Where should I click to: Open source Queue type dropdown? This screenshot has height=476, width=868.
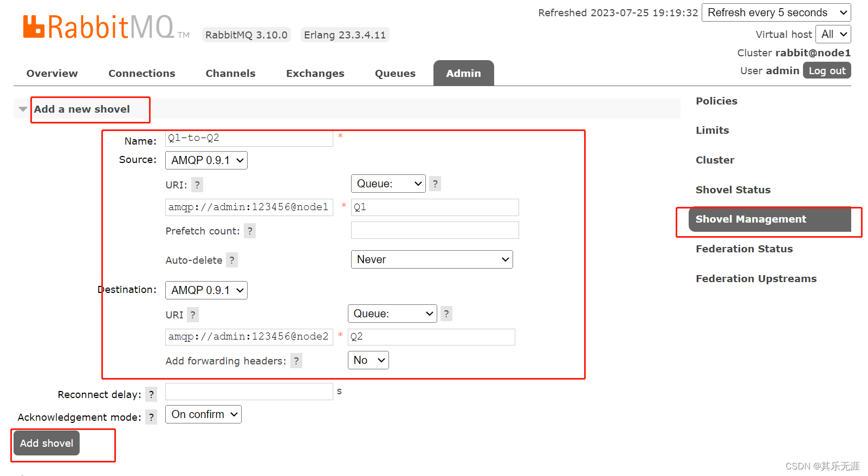[x=388, y=184]
